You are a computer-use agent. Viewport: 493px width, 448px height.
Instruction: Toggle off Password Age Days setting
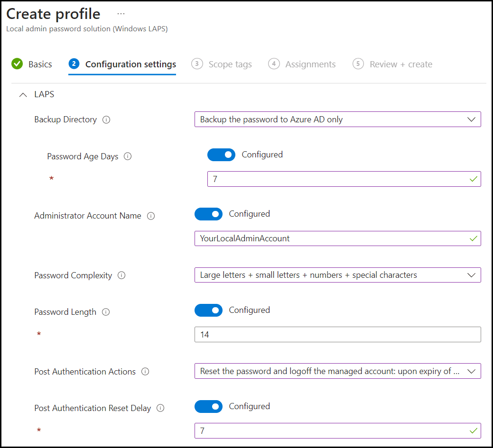221,155
